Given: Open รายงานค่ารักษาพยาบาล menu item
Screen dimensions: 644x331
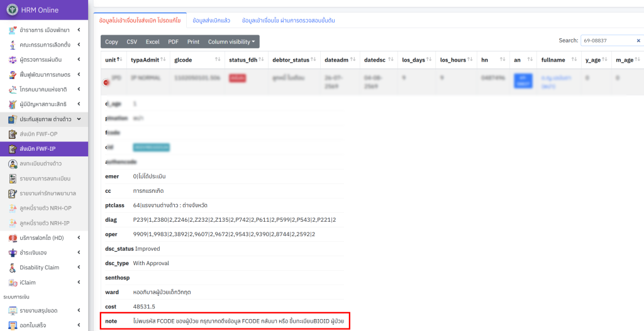Looking at the screenshot, I should point(44,193).
